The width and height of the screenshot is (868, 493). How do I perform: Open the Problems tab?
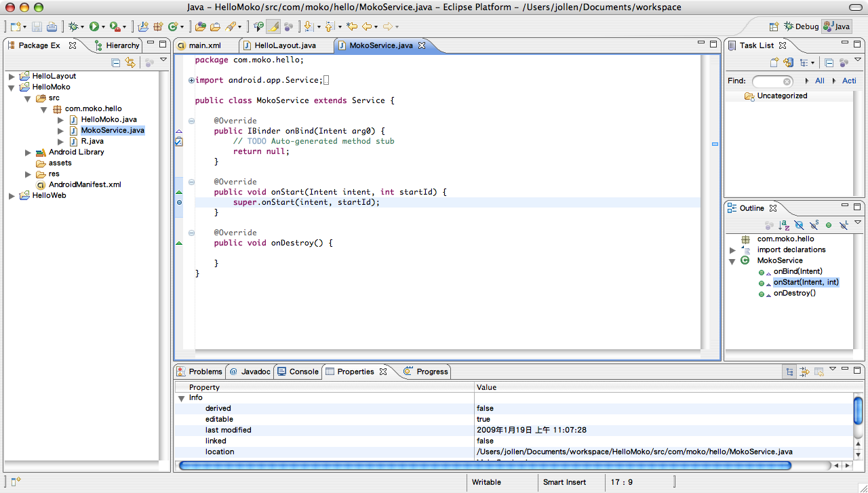(199, 372)
